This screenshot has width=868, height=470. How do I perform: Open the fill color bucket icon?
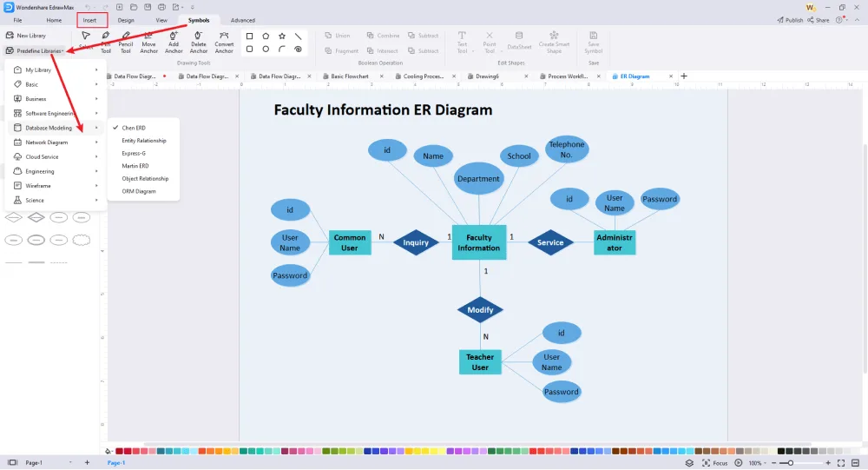108,451
